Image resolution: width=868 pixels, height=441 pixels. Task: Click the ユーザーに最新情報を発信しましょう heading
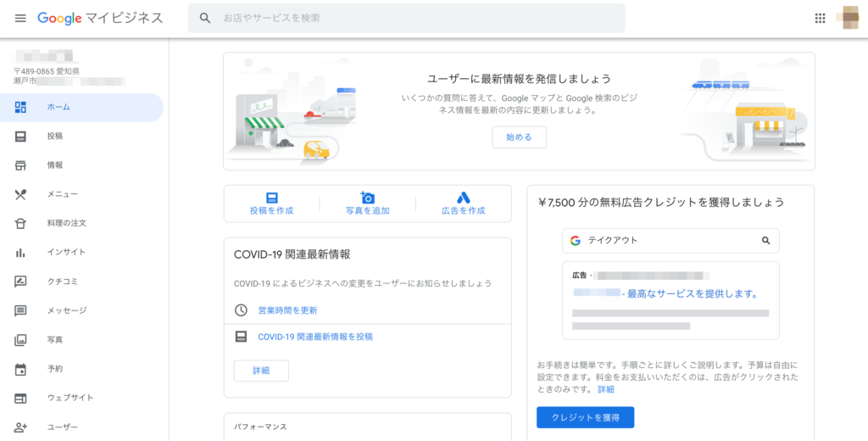click(520, 79)
